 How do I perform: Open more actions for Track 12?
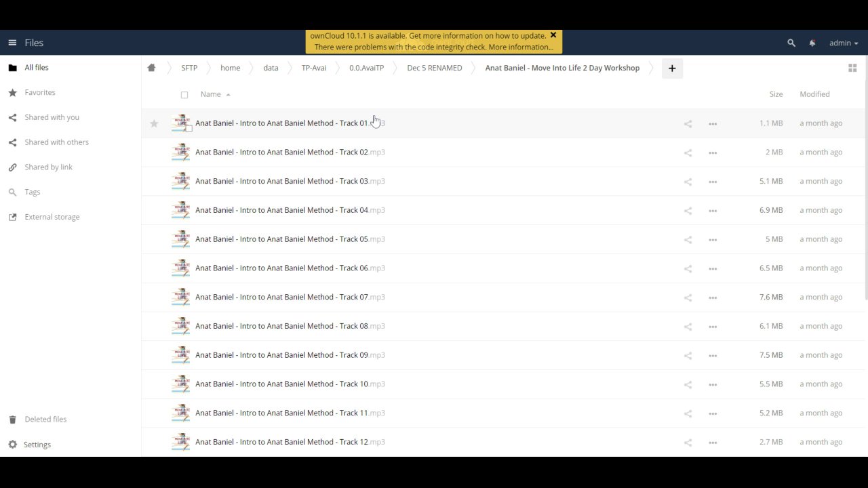(713, 443)
